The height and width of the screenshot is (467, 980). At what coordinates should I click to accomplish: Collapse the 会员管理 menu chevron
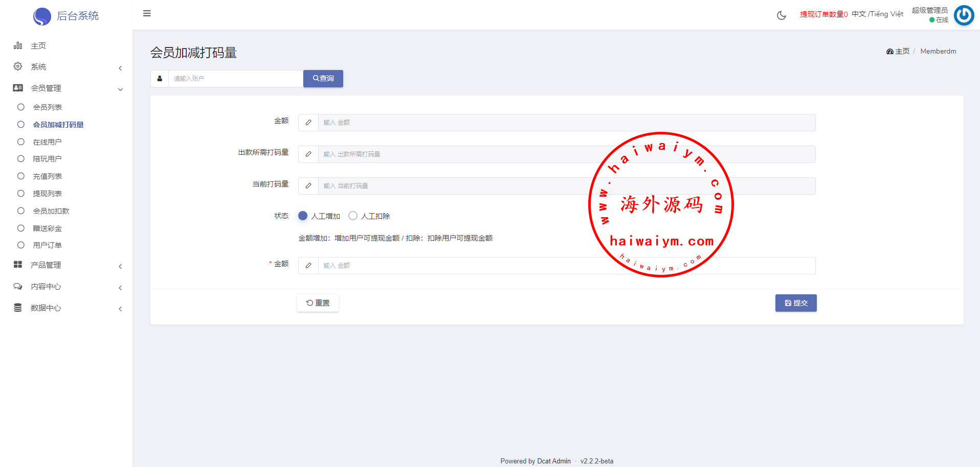(x=120, y=89)
